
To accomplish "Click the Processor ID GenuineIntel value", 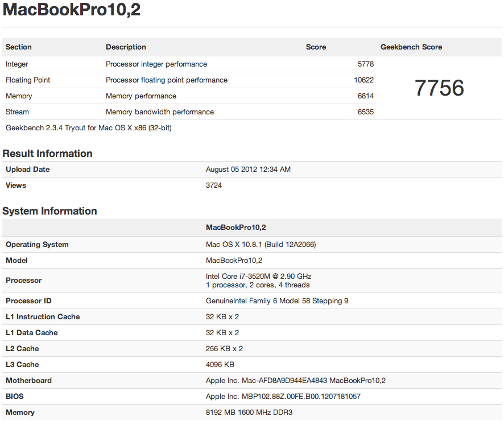I will pyautogui.click(x=277, y=301).
